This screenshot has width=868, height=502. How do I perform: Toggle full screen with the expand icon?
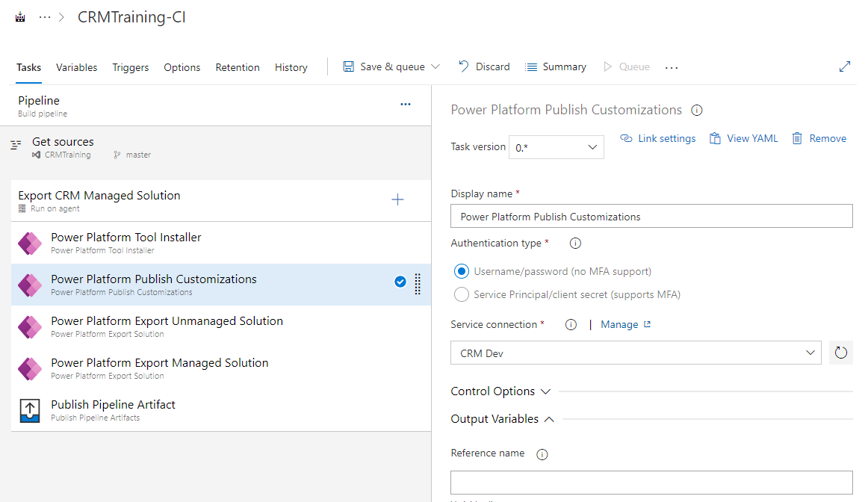(x=845, y=66)
